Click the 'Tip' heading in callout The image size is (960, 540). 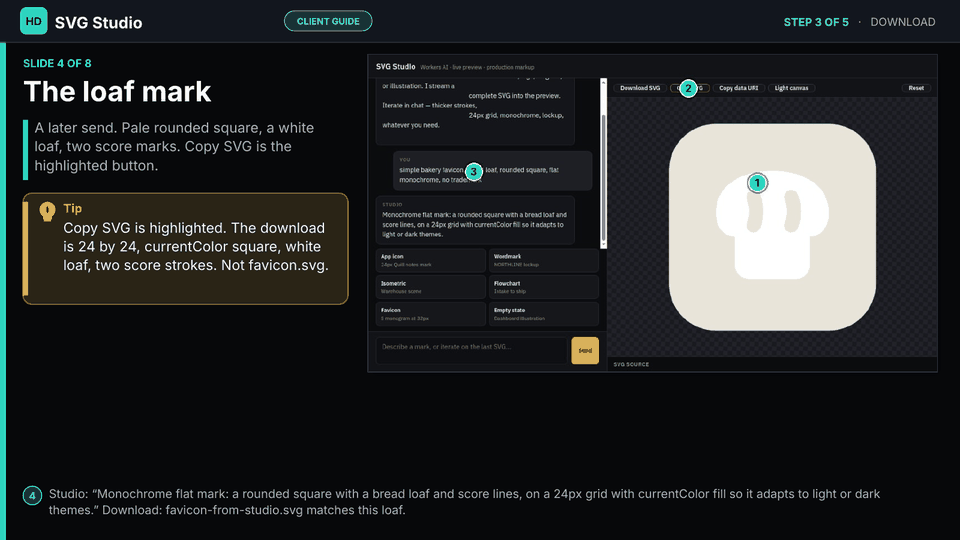[72, 208]
